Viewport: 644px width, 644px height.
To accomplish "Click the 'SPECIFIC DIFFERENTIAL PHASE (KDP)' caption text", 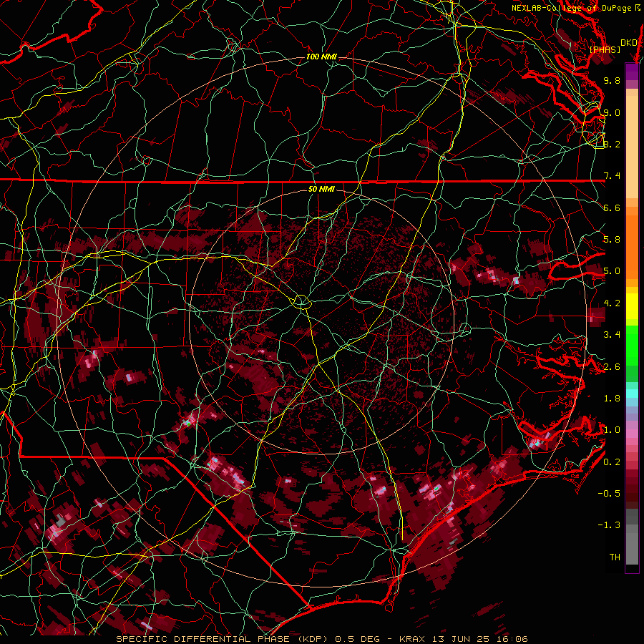I will 223,639.
